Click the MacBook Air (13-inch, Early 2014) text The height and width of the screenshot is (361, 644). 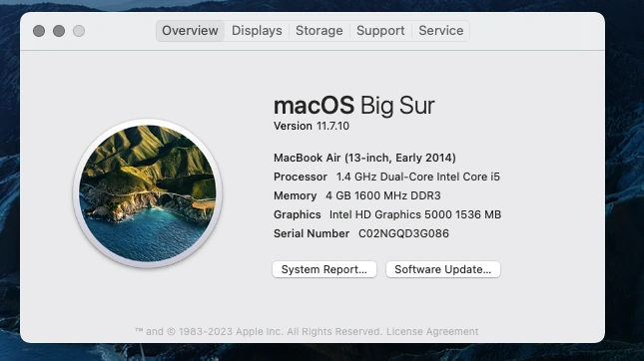point(364,158)
